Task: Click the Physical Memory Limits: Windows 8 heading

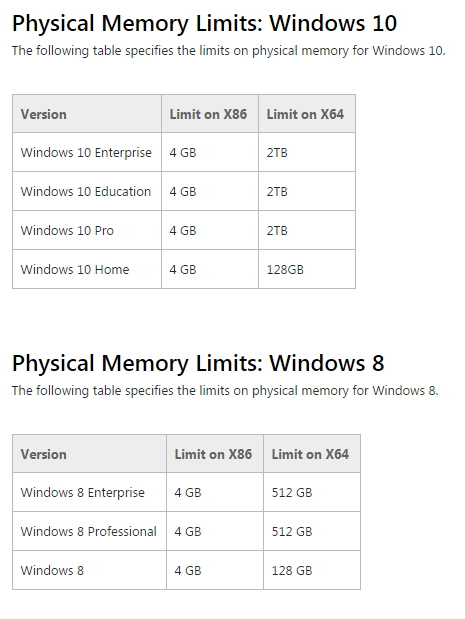Action: click(198, 364)
